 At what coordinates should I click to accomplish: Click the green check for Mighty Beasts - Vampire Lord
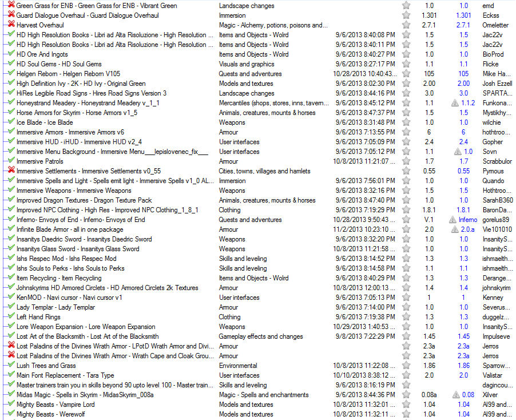tap(11, 403)
